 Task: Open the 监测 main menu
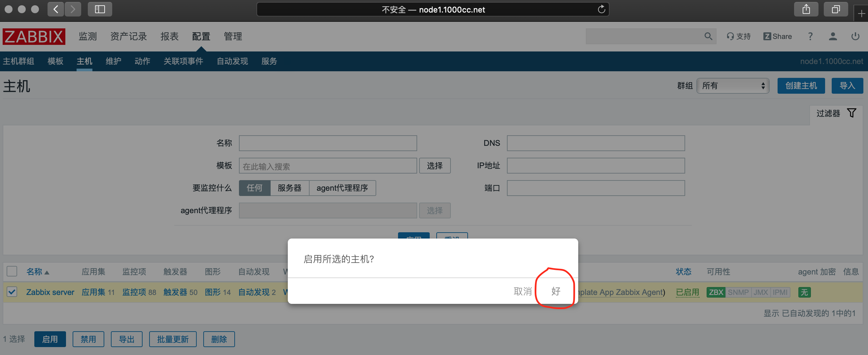tap(87, 36)
